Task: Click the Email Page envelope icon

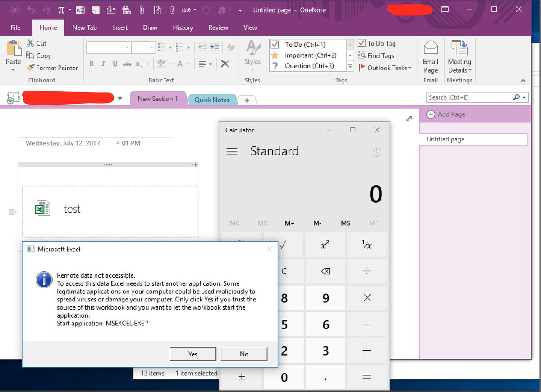Action: tap(431, 48)
